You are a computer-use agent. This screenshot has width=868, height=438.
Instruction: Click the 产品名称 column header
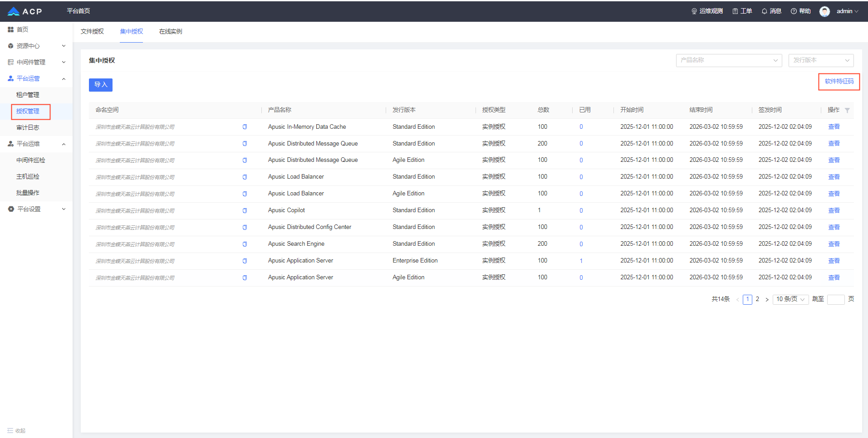280,110
